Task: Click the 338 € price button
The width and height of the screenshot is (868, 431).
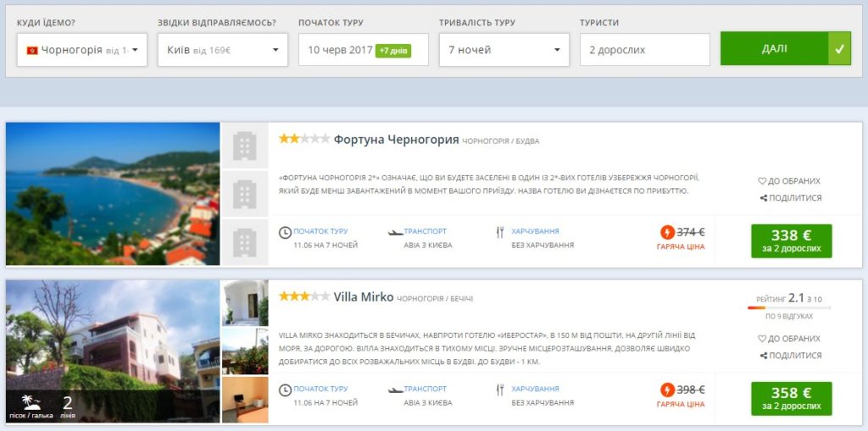Action: 791,240
